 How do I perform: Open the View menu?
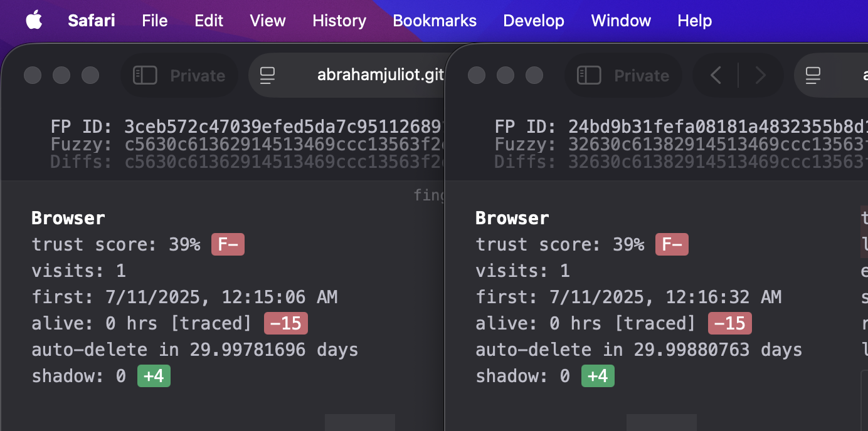pyautogui.click(x=268, y=21)
